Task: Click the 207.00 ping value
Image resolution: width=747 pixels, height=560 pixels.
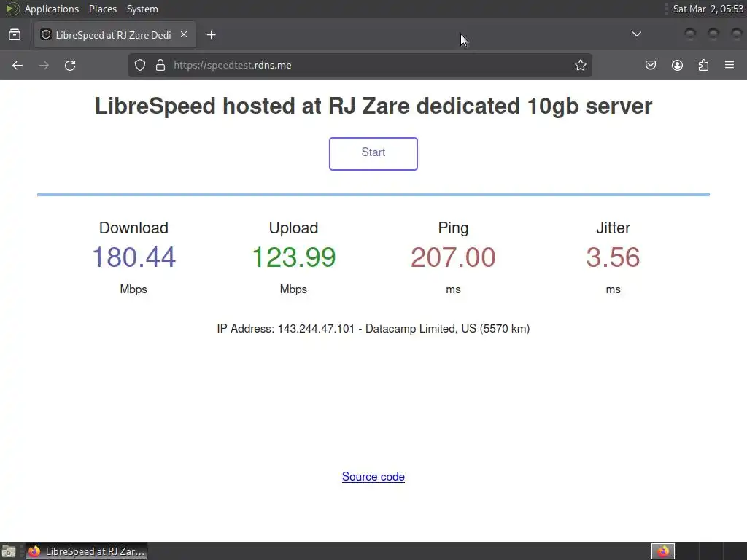Action: [453, 257]
